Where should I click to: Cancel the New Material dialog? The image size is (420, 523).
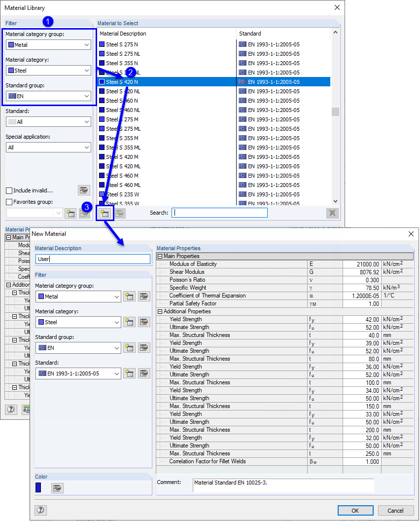[x=397, y=510]
